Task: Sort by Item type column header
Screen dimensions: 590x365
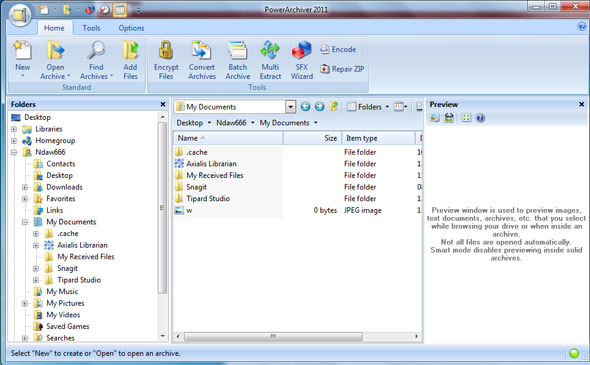Action: (378, 138)
